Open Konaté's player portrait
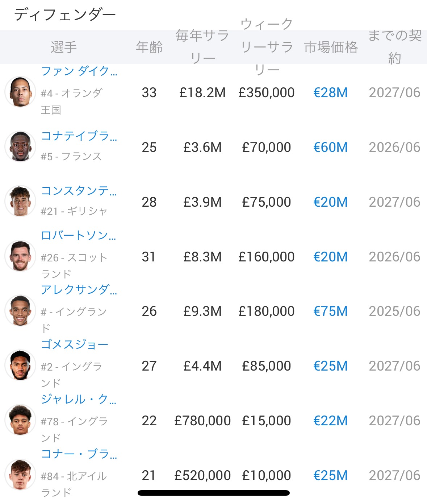The height and width of the screenshot is (504, 427). [20, 146]
